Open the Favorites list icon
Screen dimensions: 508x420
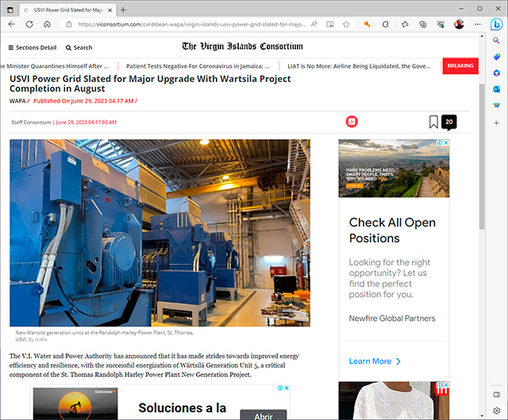pyautogui.click(x=405, y=25)
